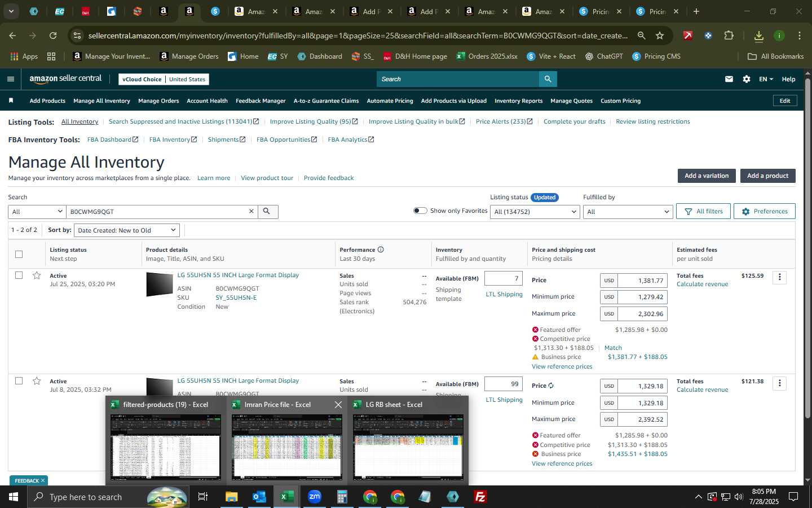Open the Preferences button

764,211
